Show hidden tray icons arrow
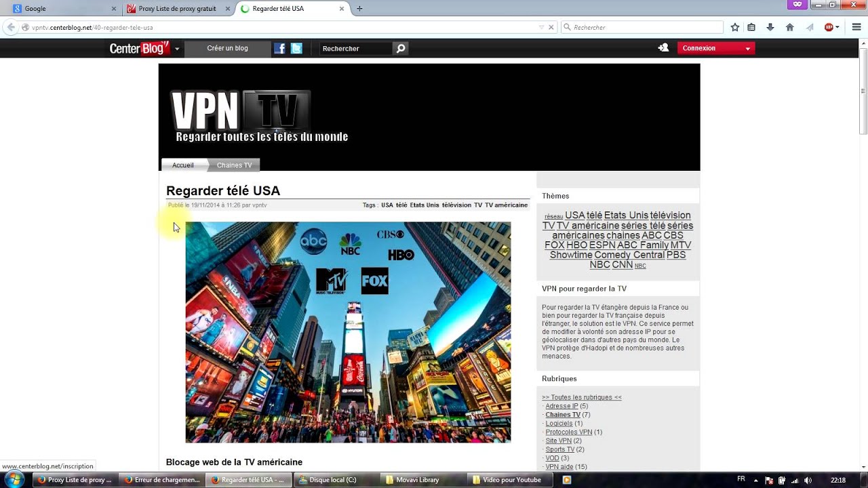This screenshot has height=488, width=868. point(756,480)
